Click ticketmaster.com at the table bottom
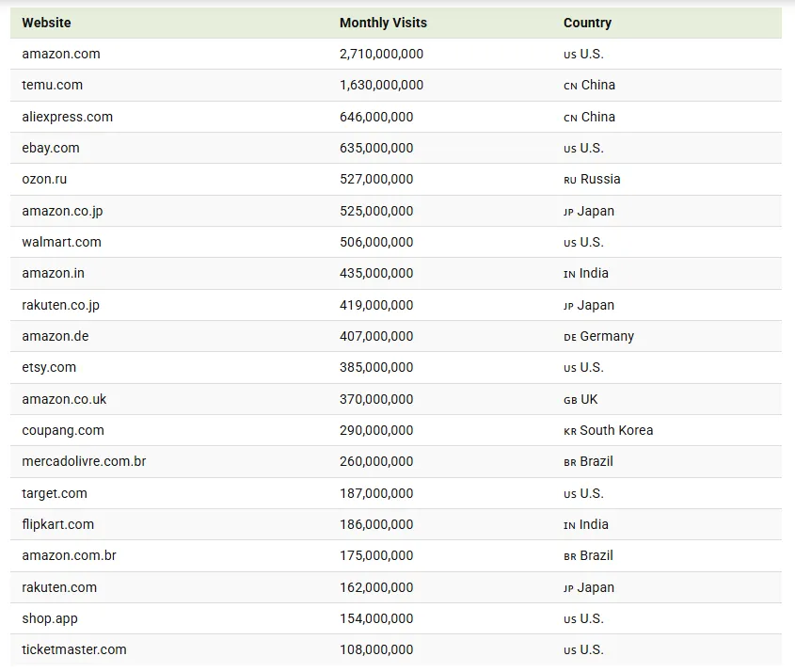795x672 pixels. (74, 649)
